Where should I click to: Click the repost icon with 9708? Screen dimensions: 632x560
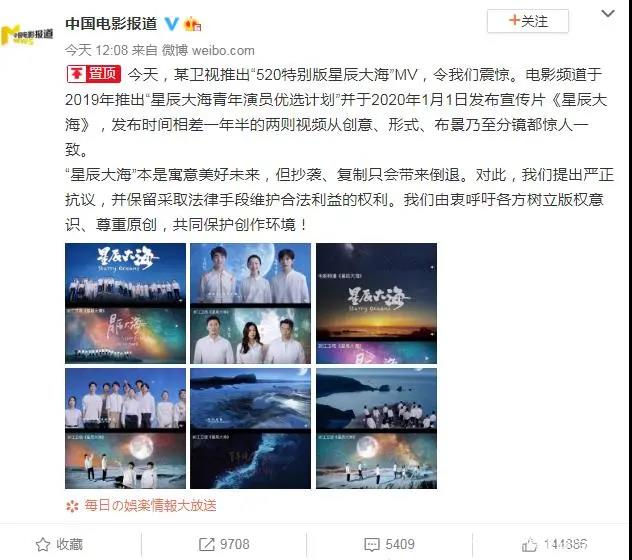[207, 544]
